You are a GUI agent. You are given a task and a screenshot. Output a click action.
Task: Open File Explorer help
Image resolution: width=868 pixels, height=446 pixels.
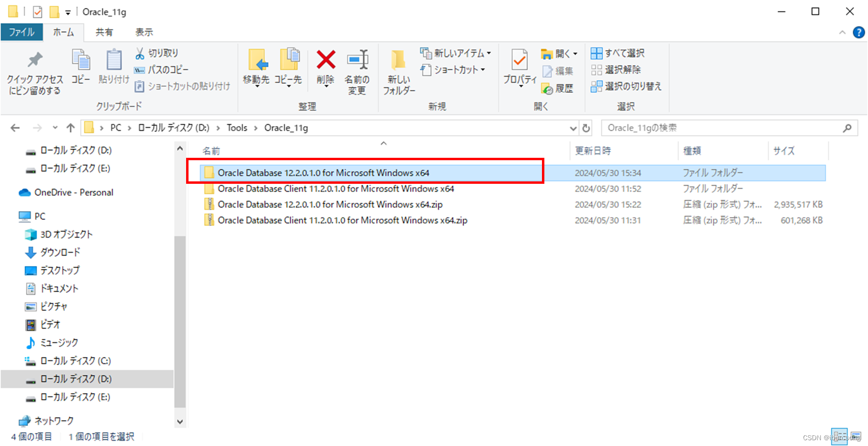858,32
